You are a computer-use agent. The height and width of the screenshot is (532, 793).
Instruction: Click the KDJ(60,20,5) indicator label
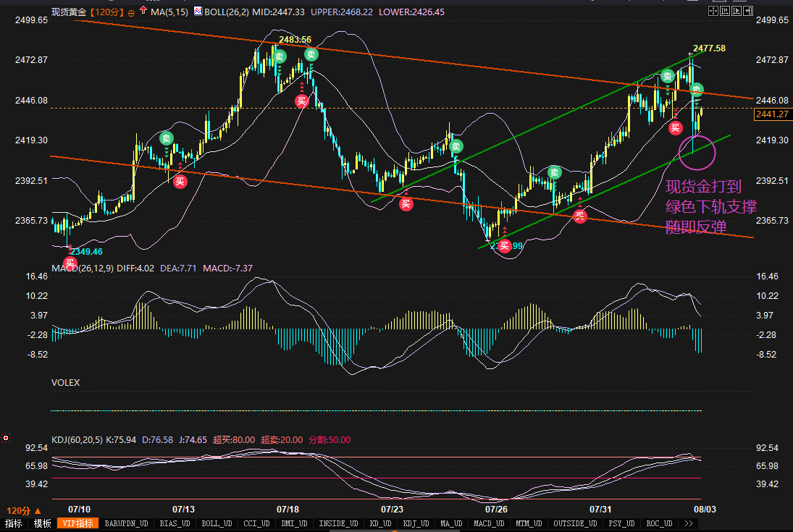[x=77, y=439]
